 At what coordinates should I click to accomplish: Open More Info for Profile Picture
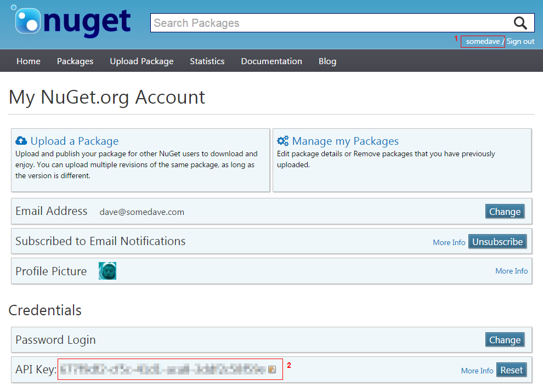tap(512, 271)
